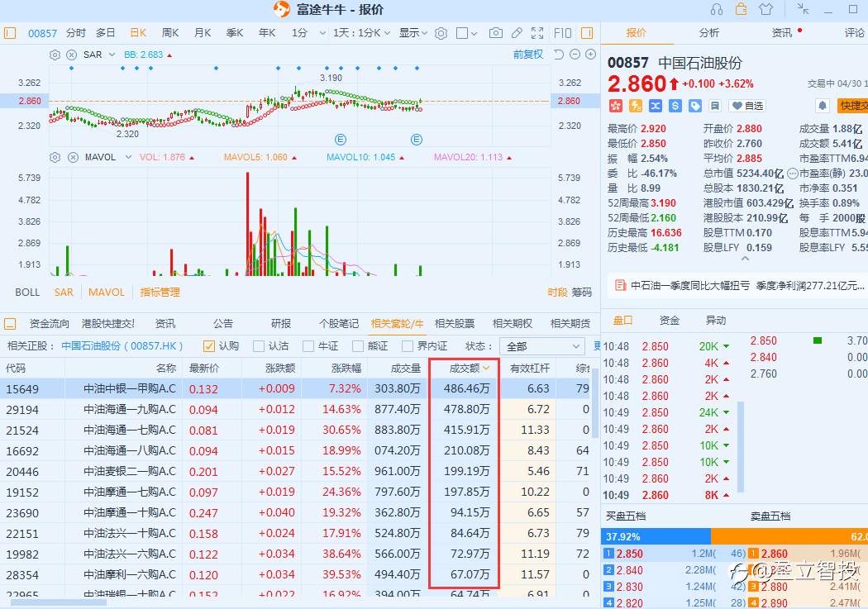Open the note icon beside watchlist button
Screen dimensions: 868x609
(715, 106)
